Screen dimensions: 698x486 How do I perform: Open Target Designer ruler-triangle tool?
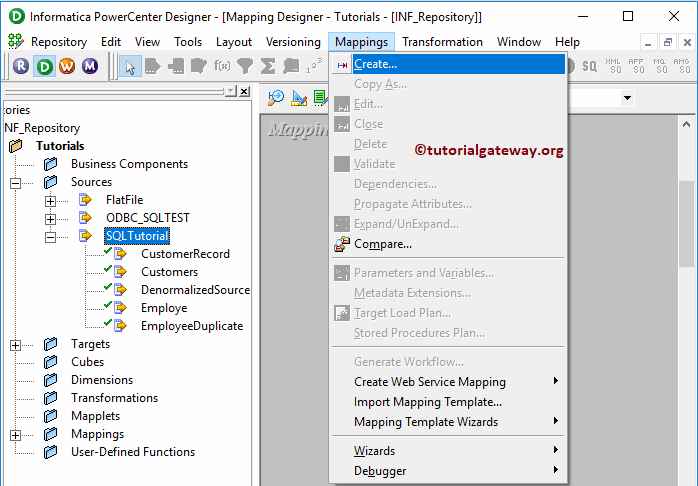click(299, 98)
